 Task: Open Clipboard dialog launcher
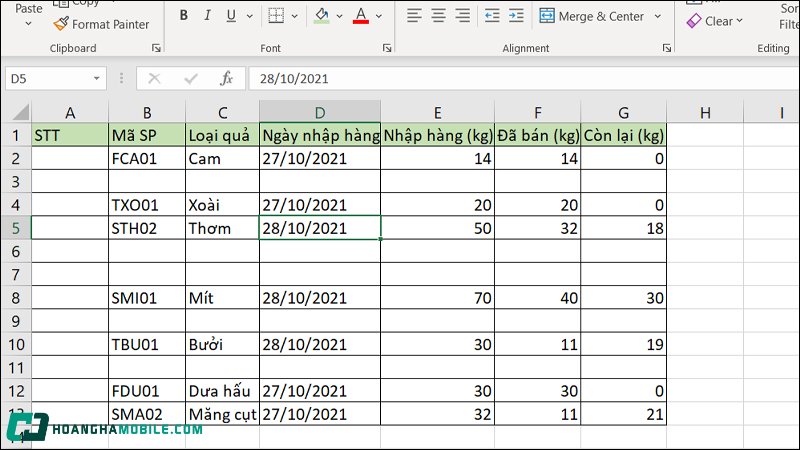pos(156,48)
